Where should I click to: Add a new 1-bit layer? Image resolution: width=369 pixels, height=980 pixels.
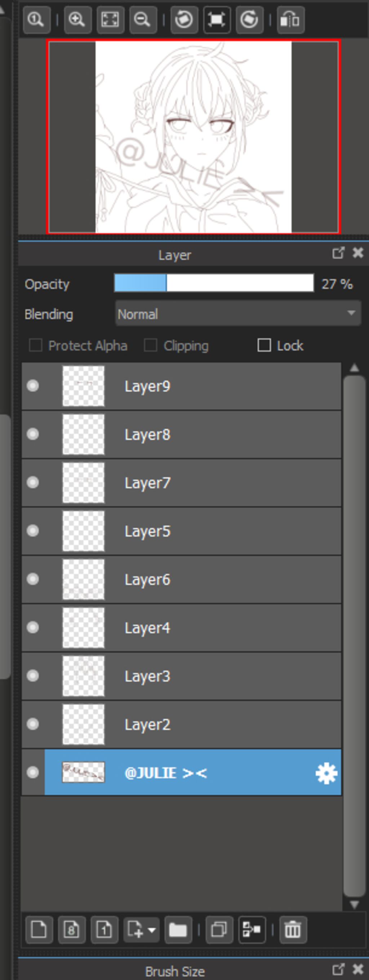point(105,930)
